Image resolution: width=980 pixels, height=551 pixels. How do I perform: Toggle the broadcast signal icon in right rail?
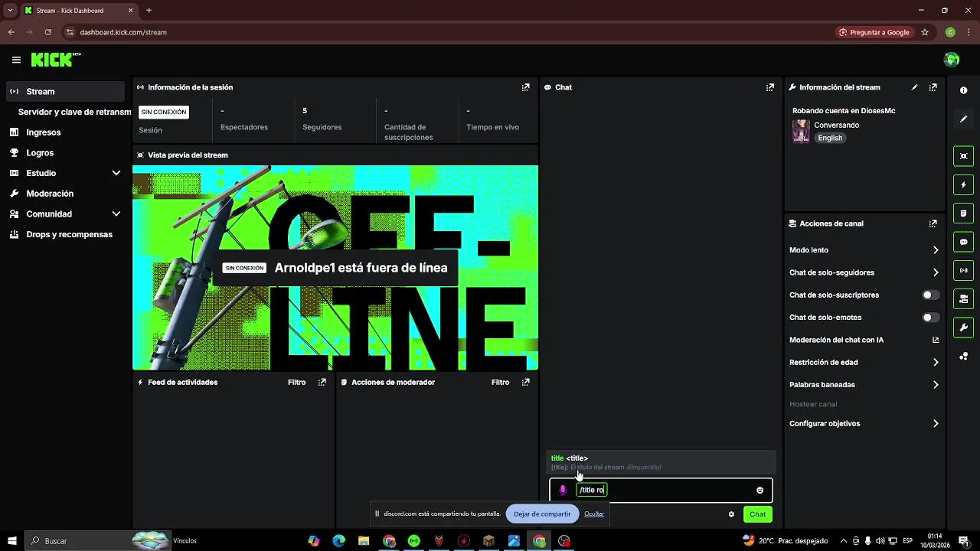pos(963,270)
